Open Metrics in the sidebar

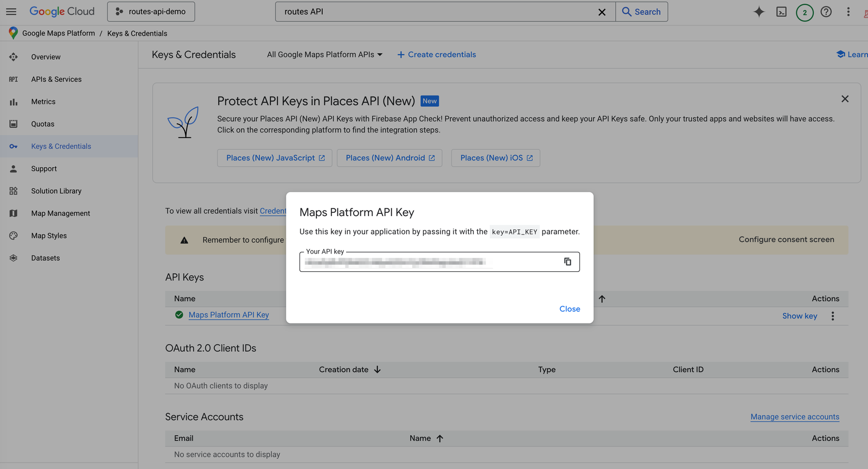pos(69,102)
